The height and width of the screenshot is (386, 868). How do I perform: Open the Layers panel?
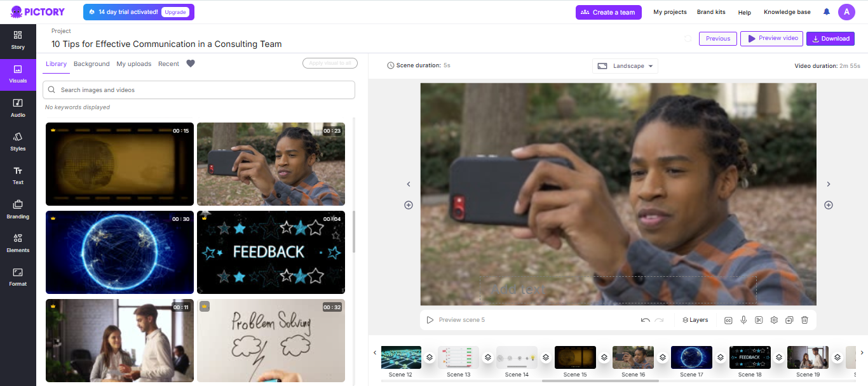[695, 320]
